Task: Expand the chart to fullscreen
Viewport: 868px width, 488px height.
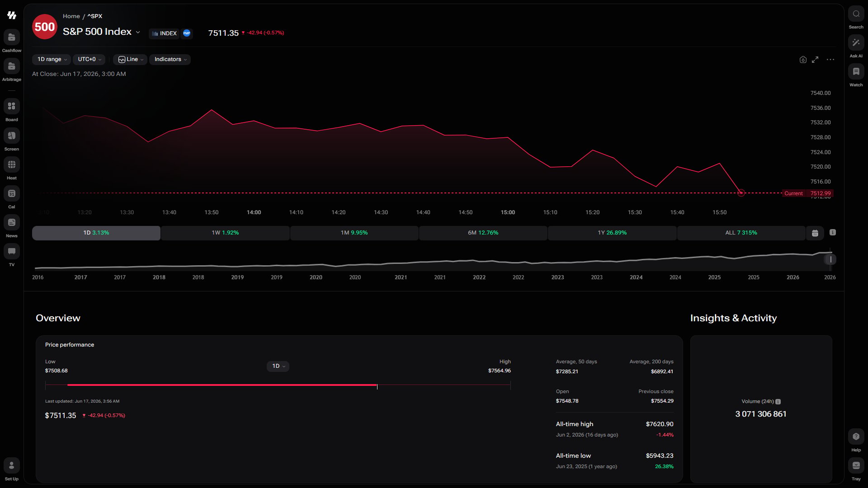Action: coord(815,60)
